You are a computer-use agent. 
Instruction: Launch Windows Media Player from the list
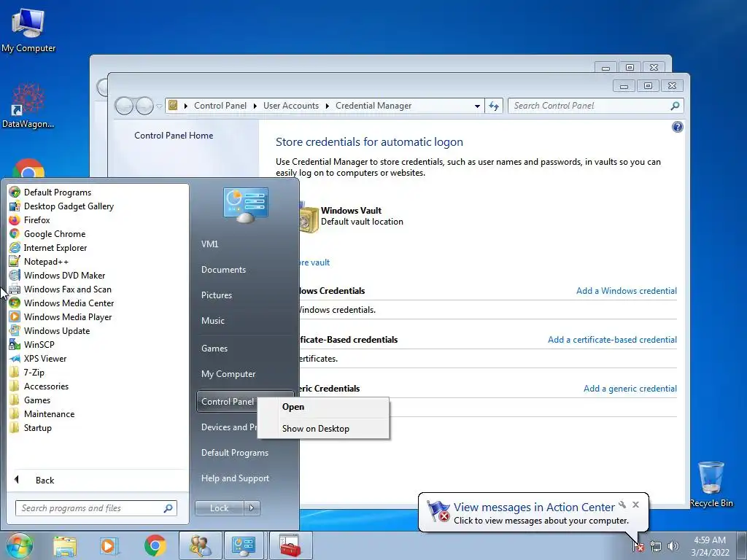point(68,316)
